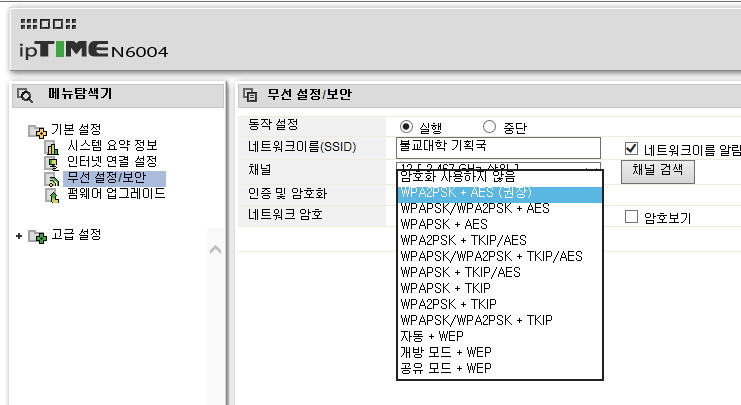This screenshot has height=405, width=741.
Task: Choose WPAPSK + TKIP/AES option
Action: (500, 273)
